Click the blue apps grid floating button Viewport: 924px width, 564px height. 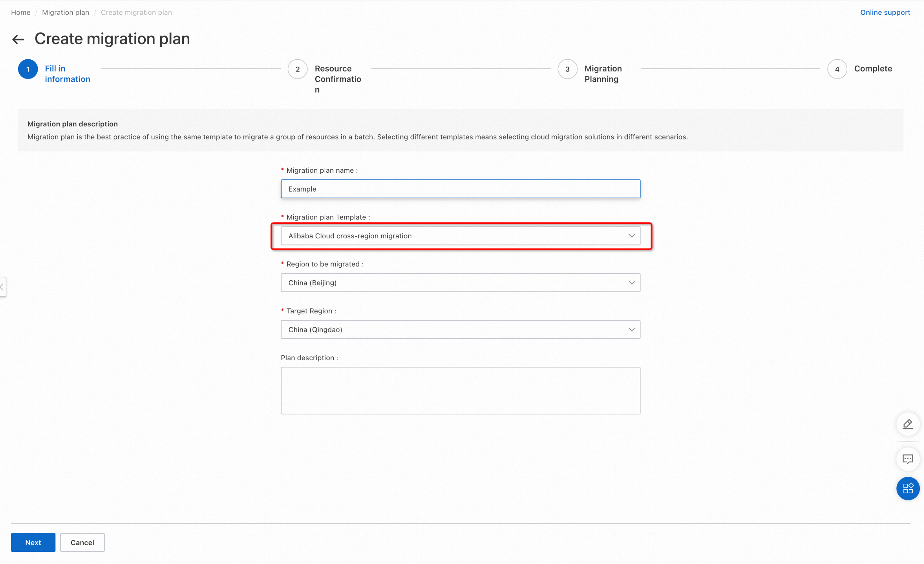click(x=908, y=488)
